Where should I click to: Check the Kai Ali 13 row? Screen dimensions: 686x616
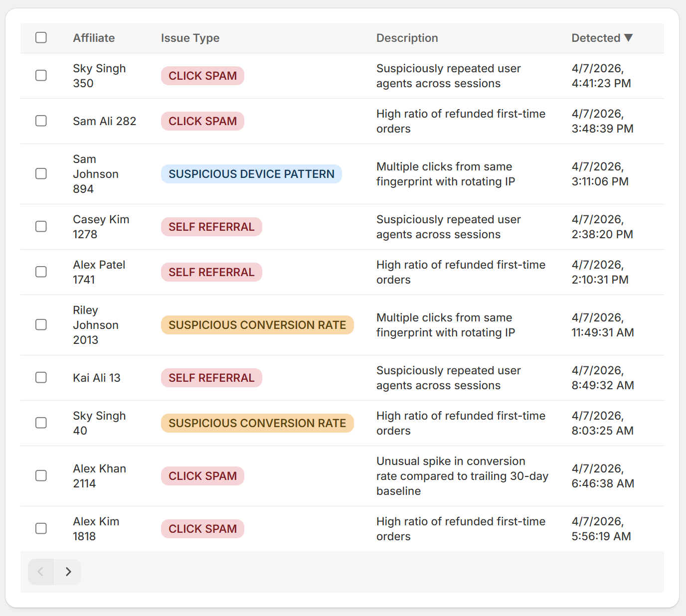pyautogui.click(x=41, y=377)
